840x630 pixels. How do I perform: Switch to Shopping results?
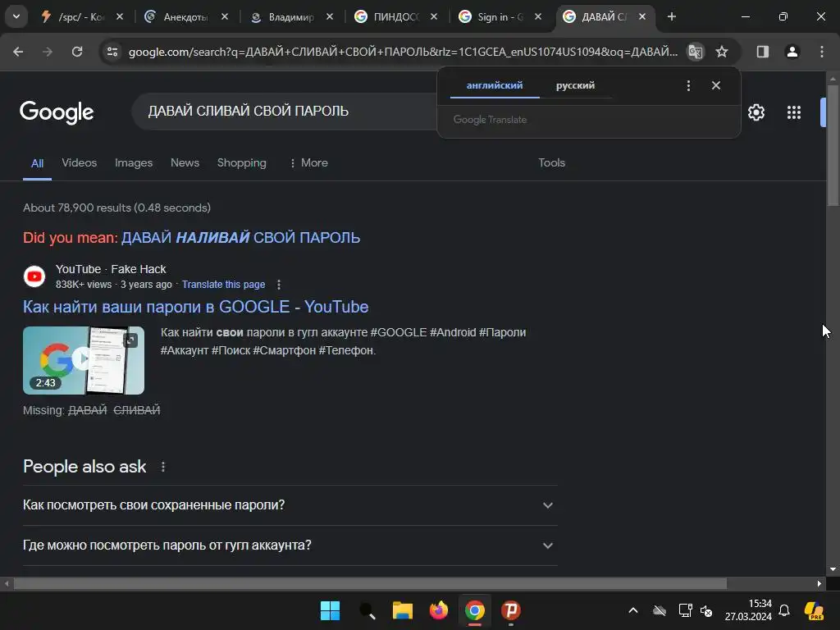(242, 163)
